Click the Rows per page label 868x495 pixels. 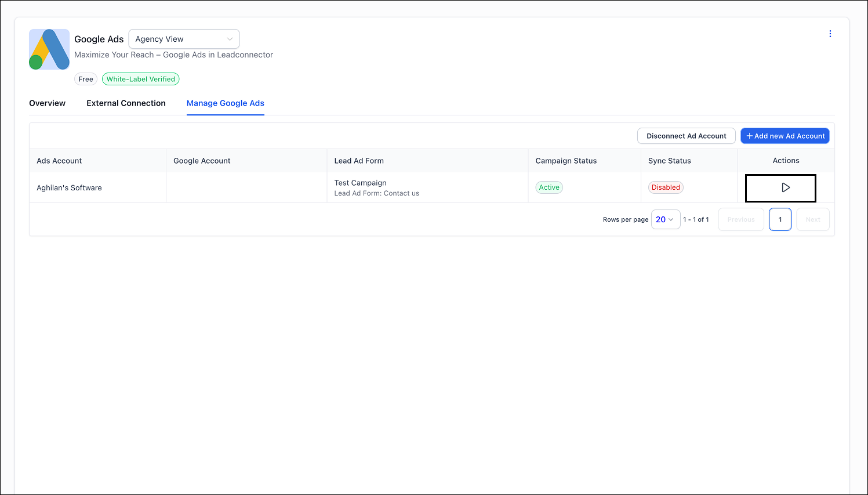coord(626,219)
